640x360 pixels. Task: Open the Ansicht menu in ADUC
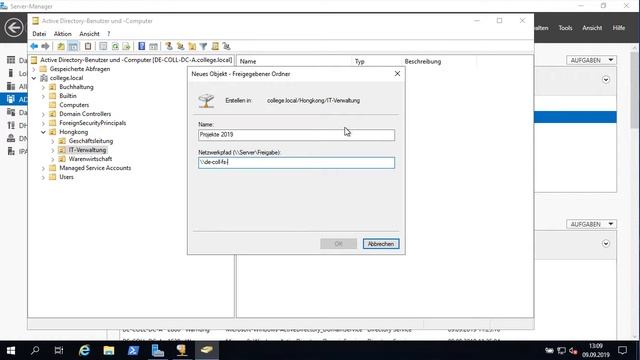pyautogui.click(x=89, y=34)
